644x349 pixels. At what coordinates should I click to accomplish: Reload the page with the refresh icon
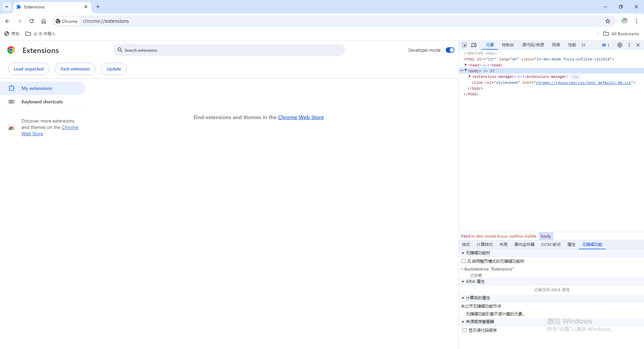[x=32, y=21]
